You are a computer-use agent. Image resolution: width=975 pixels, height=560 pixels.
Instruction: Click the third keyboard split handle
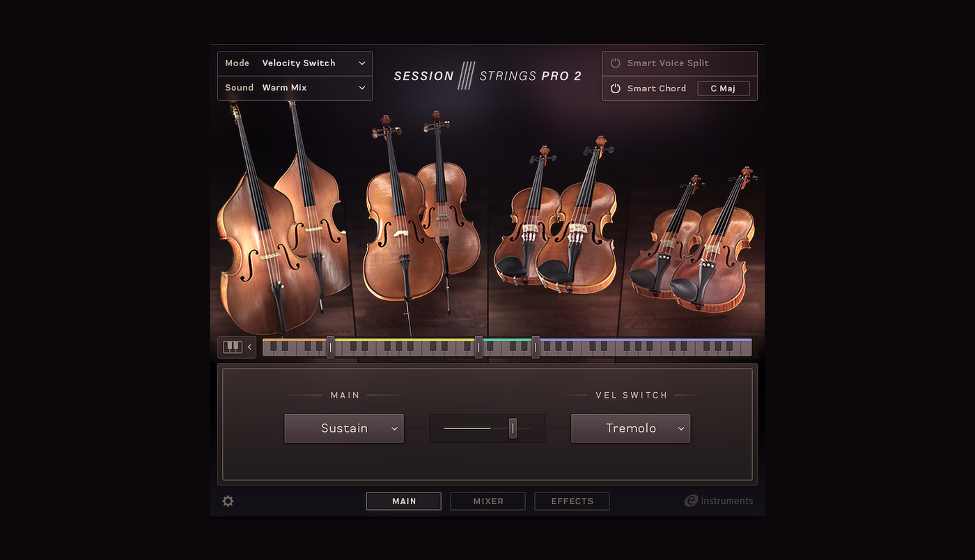pyautogui.click(x=536, y=347)
